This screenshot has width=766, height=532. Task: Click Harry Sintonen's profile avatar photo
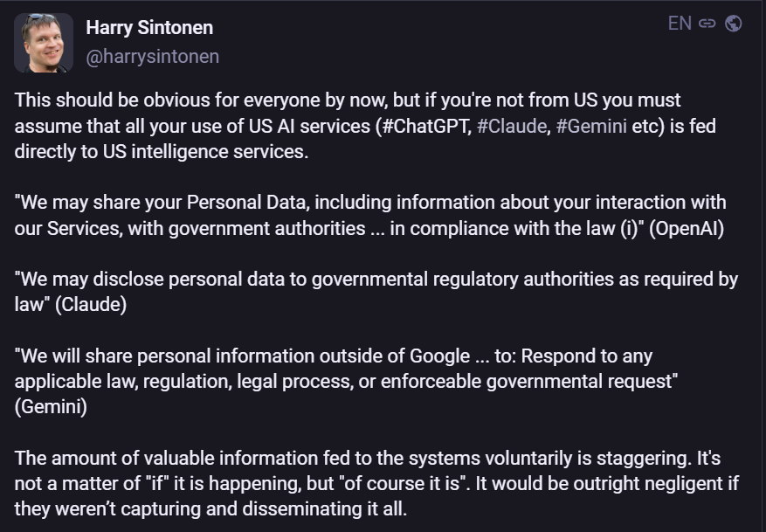pos(44,43)
